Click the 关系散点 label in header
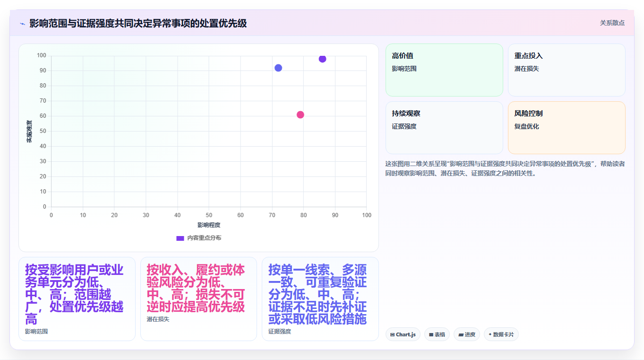 (x=612, y=23)
